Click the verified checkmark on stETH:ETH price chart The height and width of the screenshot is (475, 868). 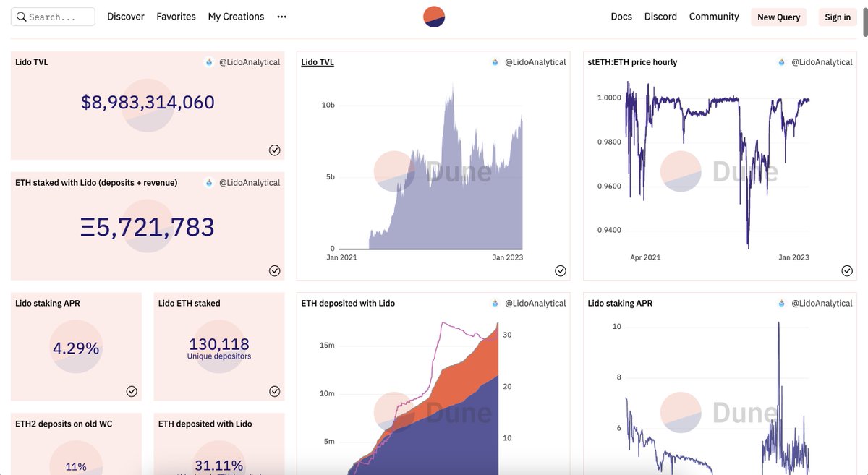click(x=847, y=271)
